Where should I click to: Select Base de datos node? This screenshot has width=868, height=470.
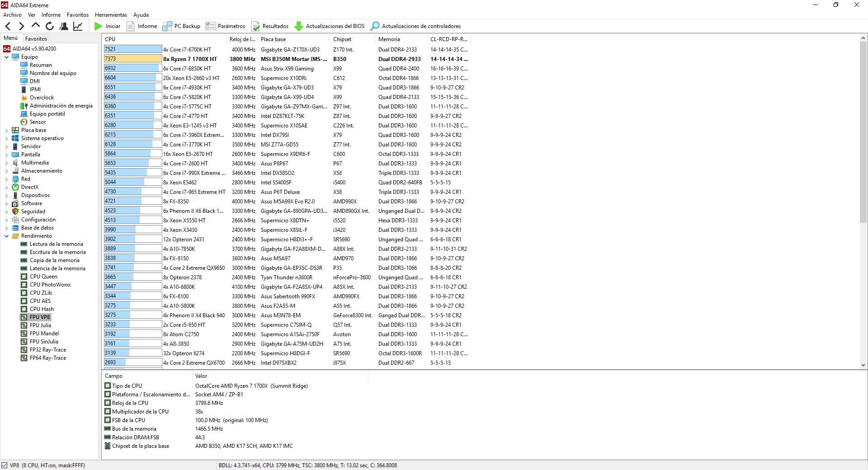(33, 228)
